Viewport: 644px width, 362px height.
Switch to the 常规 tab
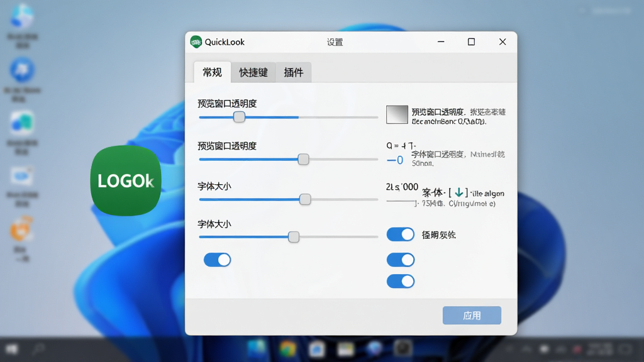point(213,72)
